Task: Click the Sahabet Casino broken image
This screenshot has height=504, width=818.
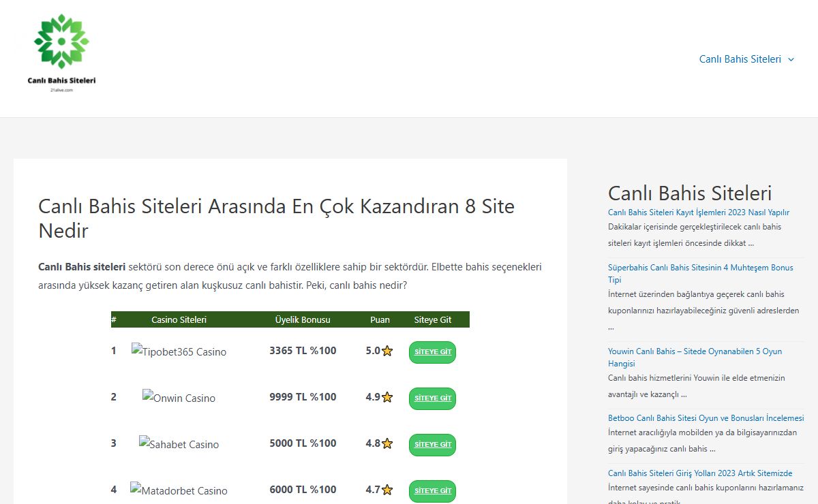Action: (179, 444)
